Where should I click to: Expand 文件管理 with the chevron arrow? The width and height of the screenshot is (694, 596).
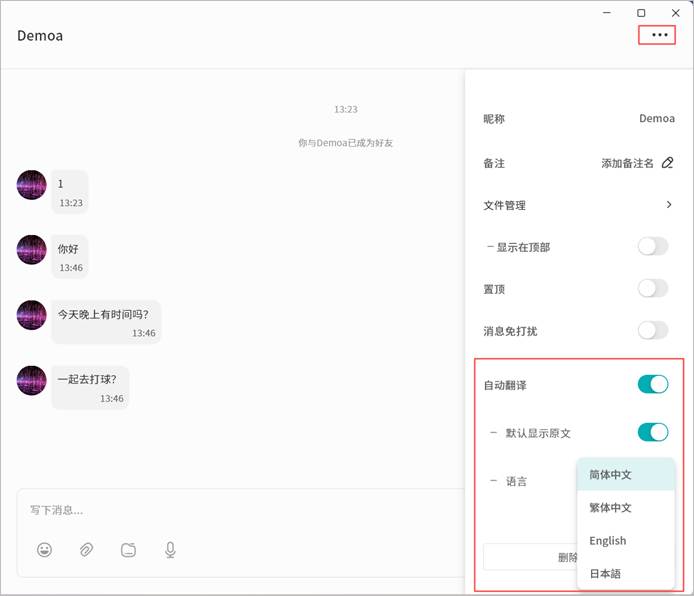(669, 205)
